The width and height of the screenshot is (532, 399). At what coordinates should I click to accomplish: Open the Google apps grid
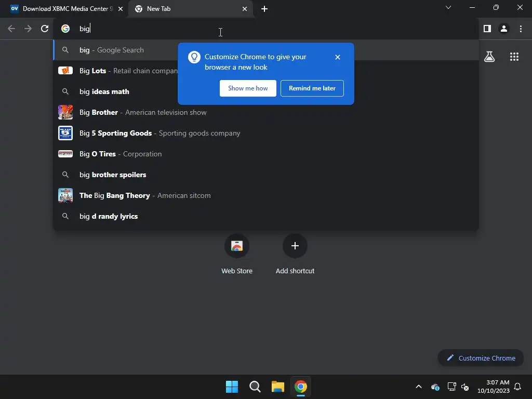click(x=514, y=57)
